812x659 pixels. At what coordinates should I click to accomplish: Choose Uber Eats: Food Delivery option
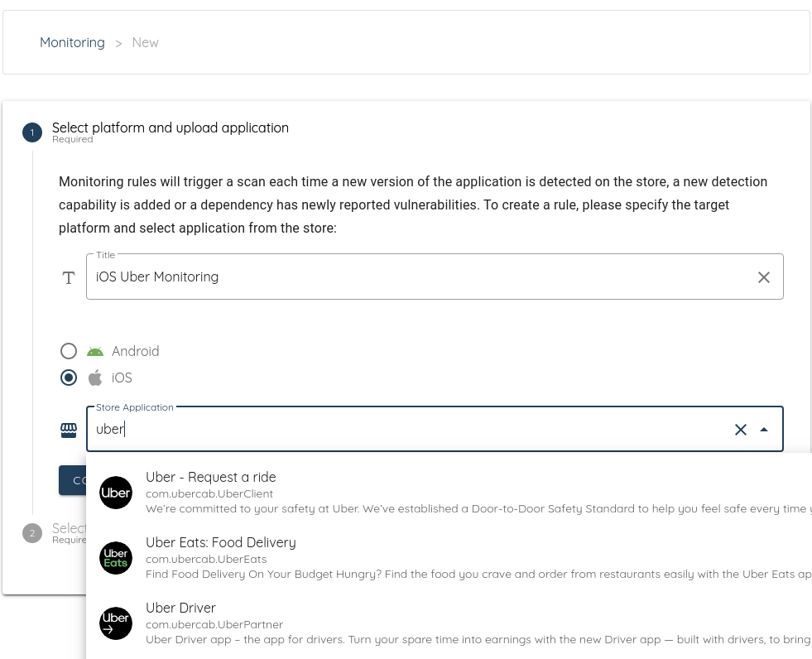point(449,557)
